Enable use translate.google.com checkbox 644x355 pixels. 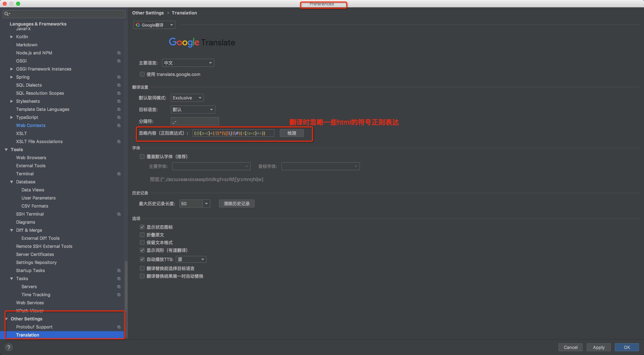coord(142,74)
